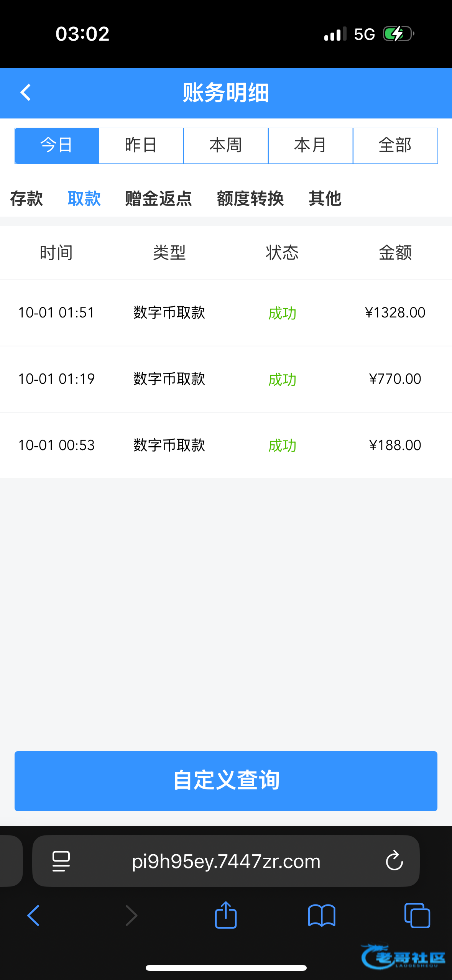Viewport: 452px width, 980px height.
Task: Tap the URL address bar
Action: [226, 861]
